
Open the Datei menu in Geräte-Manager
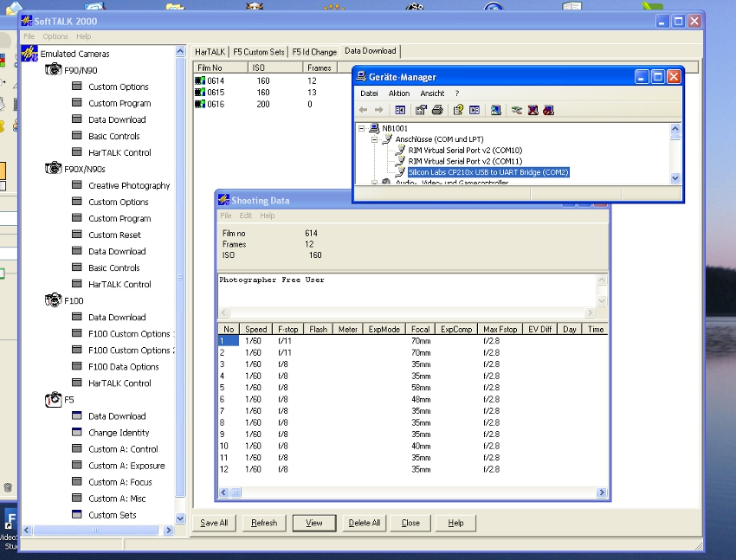click(x=369, y=93)
